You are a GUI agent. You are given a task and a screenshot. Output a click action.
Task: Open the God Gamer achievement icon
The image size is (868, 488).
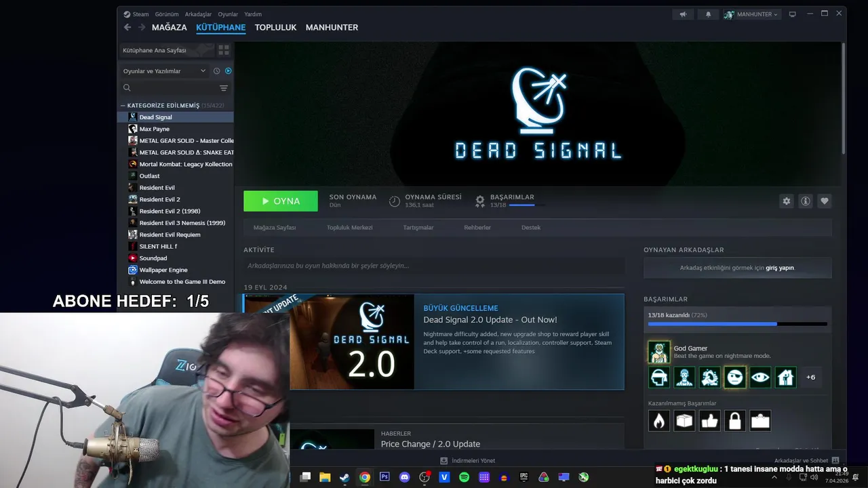(x=659, y=352)
